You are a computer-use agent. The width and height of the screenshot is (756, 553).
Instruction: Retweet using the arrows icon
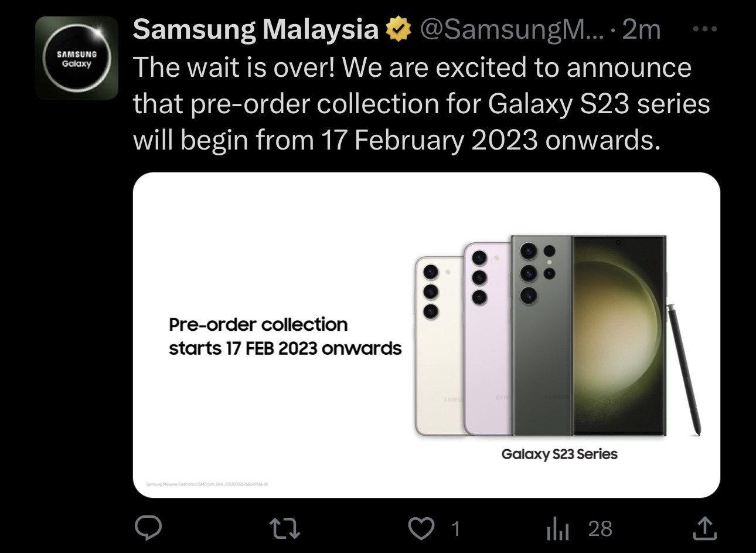point(284,528)
